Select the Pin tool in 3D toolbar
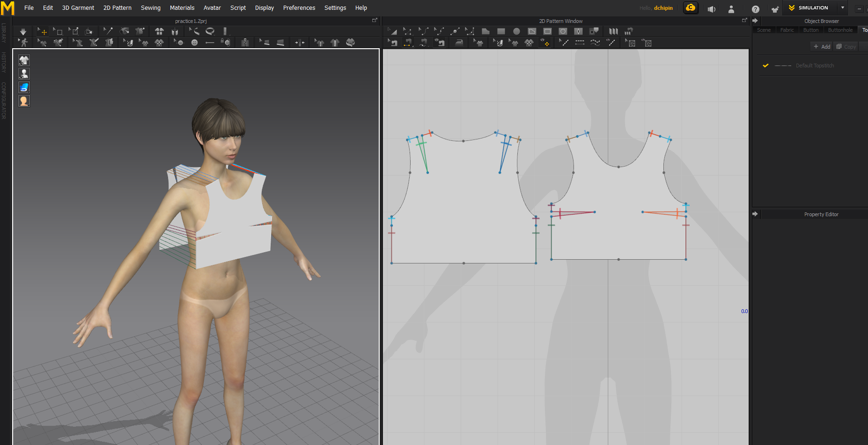Image resolution: width=868 pixels, height=445 pixels. click(108, 31)
